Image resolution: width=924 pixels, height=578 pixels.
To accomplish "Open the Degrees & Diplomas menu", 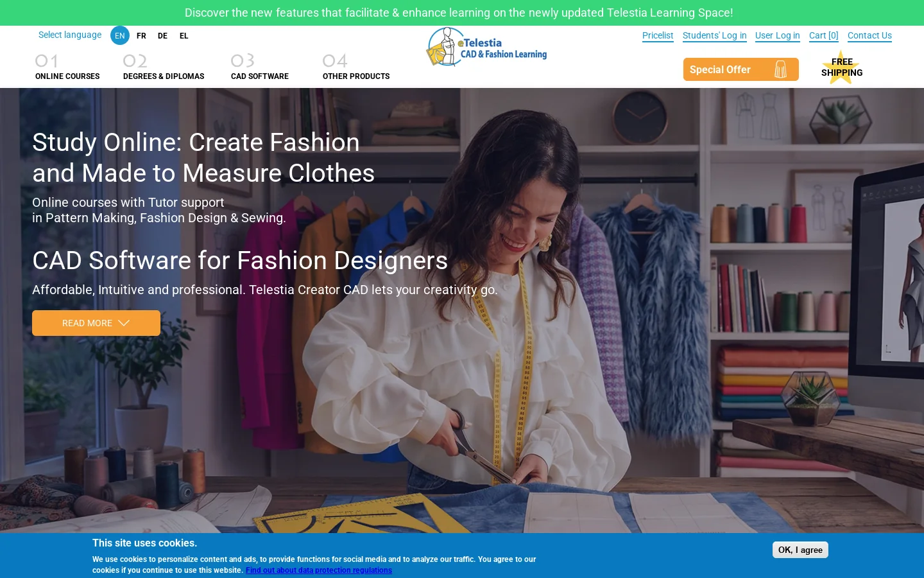I will click(x=164, y=67).
